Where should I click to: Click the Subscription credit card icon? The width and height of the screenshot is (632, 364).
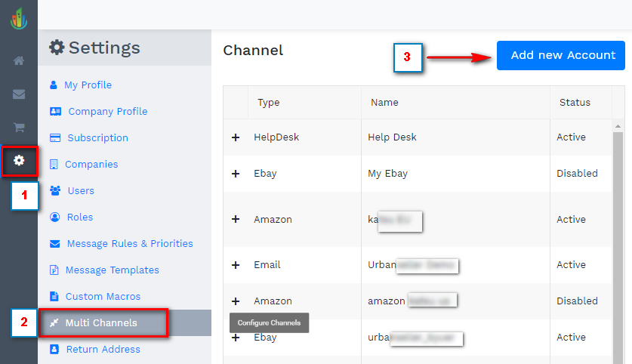pos(55,138)
